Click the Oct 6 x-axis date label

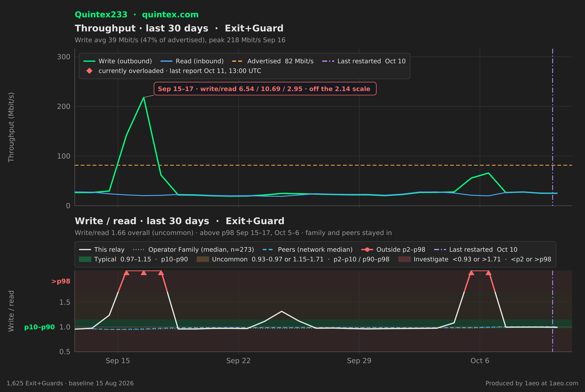tap(480, 361)
